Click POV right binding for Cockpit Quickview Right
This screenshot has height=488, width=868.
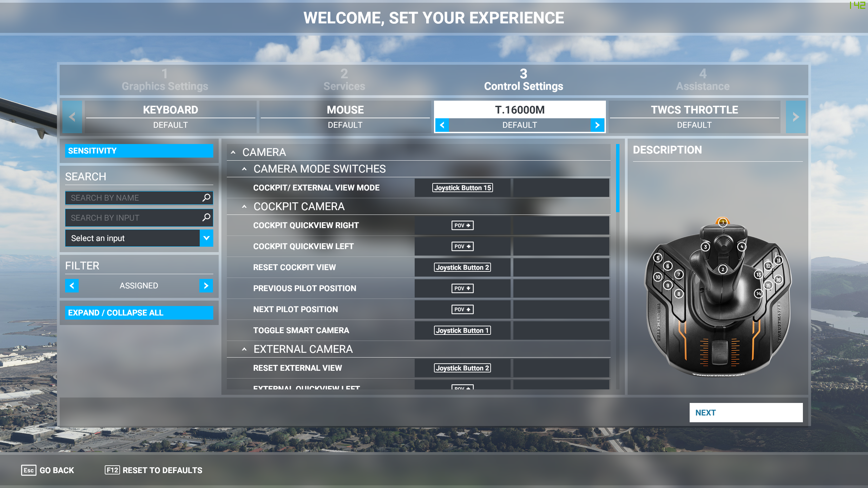[x=462, y=225]
